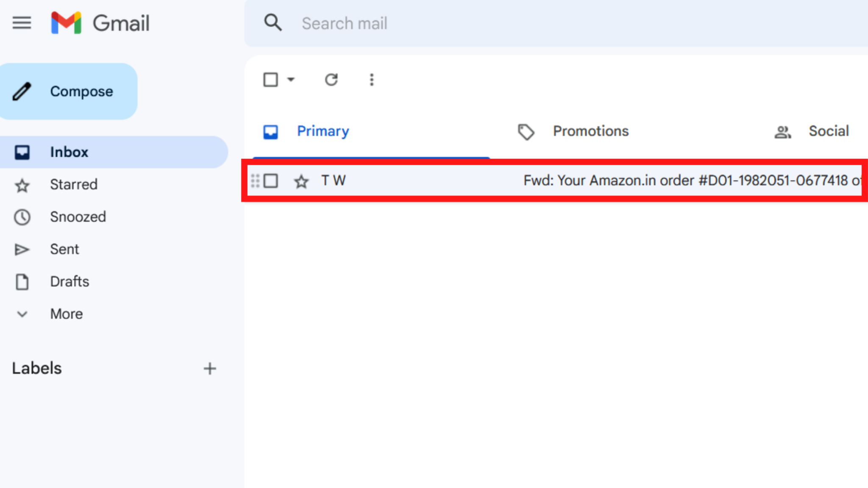Screen dimensions: 868x488
Task: Open the Inbox folder
Action: tap(69, 152)
